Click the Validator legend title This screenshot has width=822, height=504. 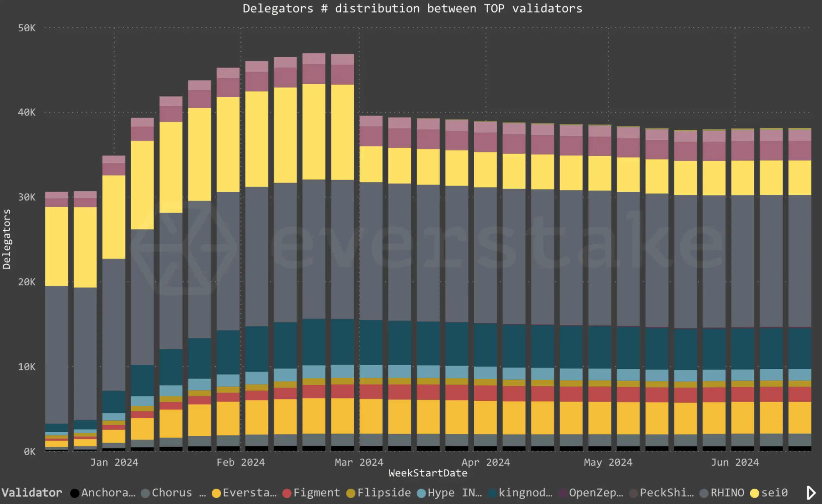tap(32, 493)
